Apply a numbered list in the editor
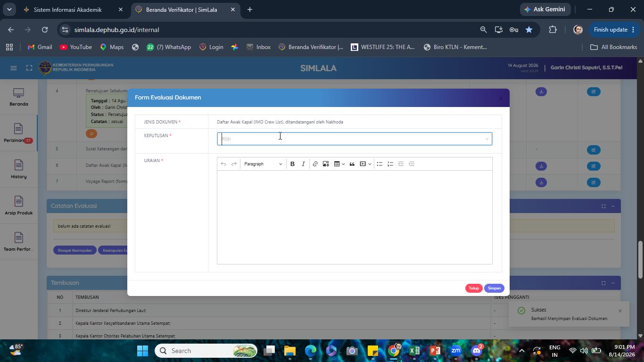Image resolution: width=644 pixels, height=362 pixels. [390, 164]
